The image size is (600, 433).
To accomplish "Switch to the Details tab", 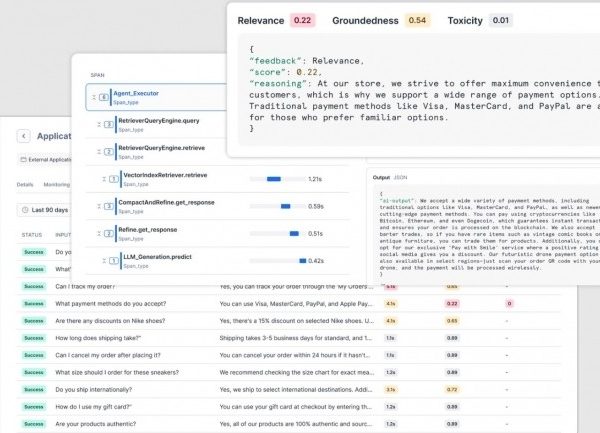I will [x=25, y=184].
